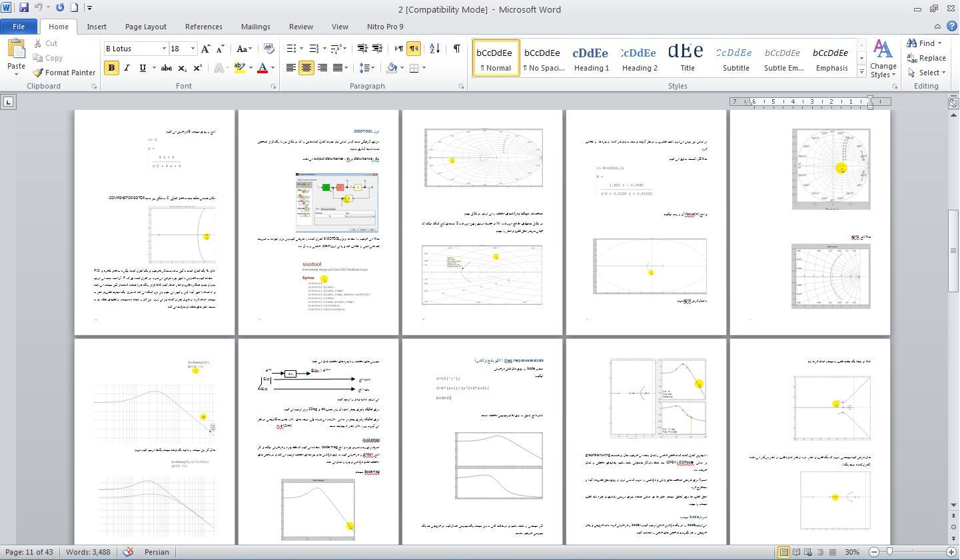Screen dimensions: 960x560
Task: Toggle show paragraph marks
Action: click(456, 49)
